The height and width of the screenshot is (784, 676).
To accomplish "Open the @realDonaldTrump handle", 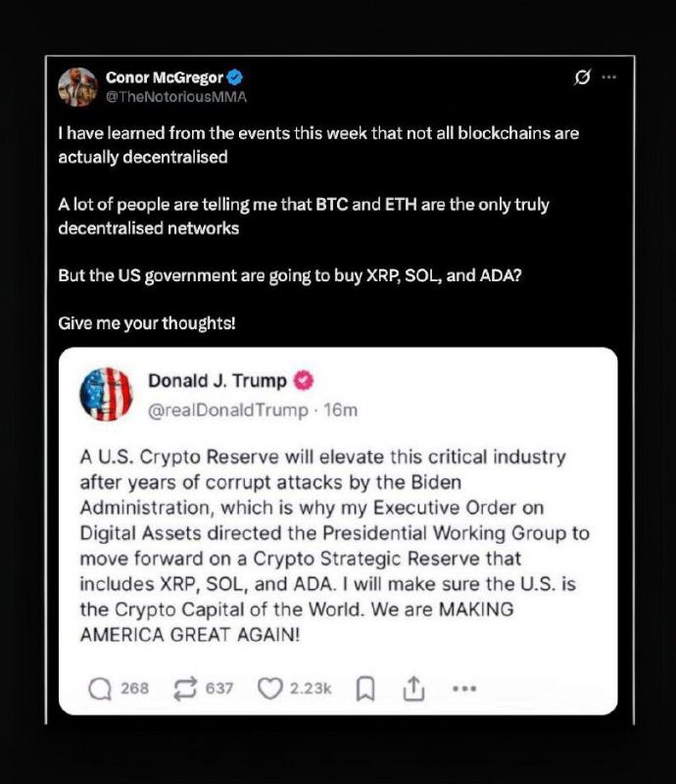I will (x=227, y=410).
